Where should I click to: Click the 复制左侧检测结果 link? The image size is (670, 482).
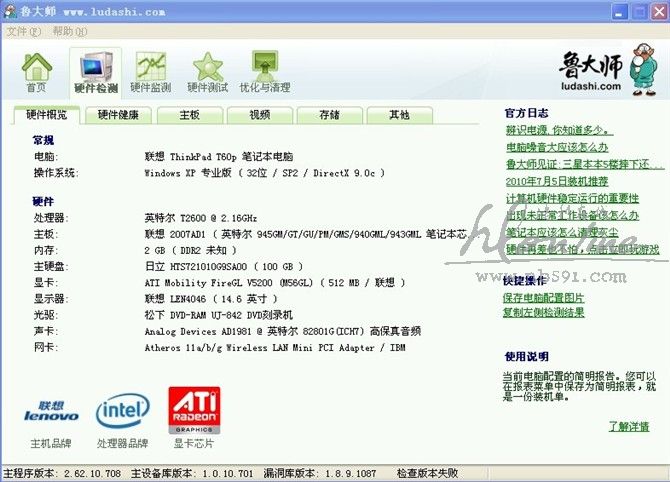tap(544, 313)
